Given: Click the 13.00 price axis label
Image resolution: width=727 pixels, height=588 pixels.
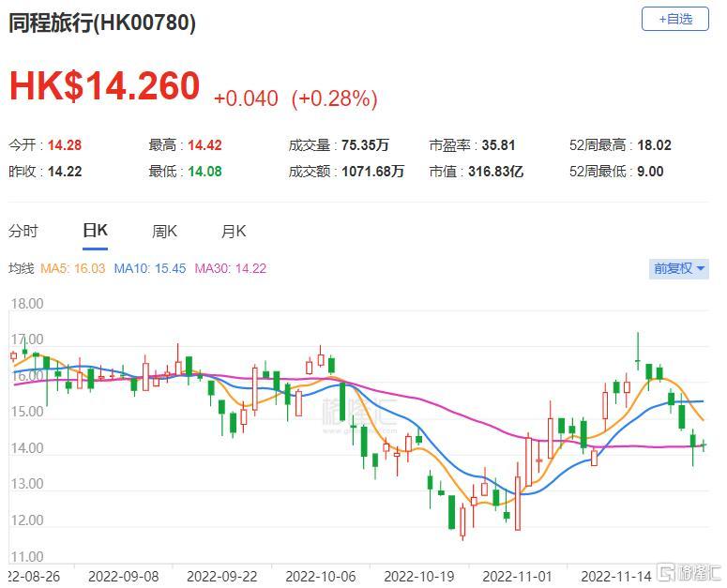Looking at the screenshot, I should coord(27,484).
